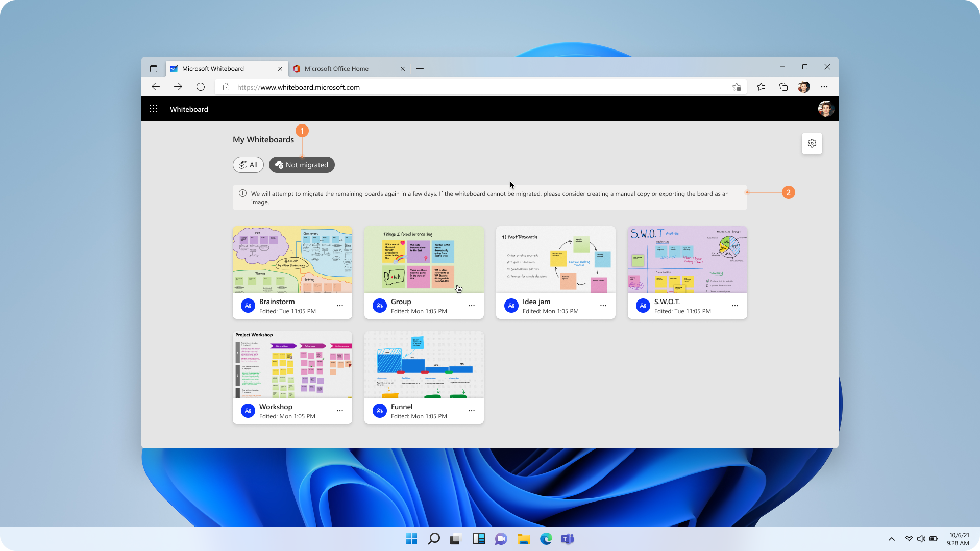Image resolution: width=980 pixels, height=551 pixels.
Task: Open browser Settings and more menu
Action: [x=824, y=87]
